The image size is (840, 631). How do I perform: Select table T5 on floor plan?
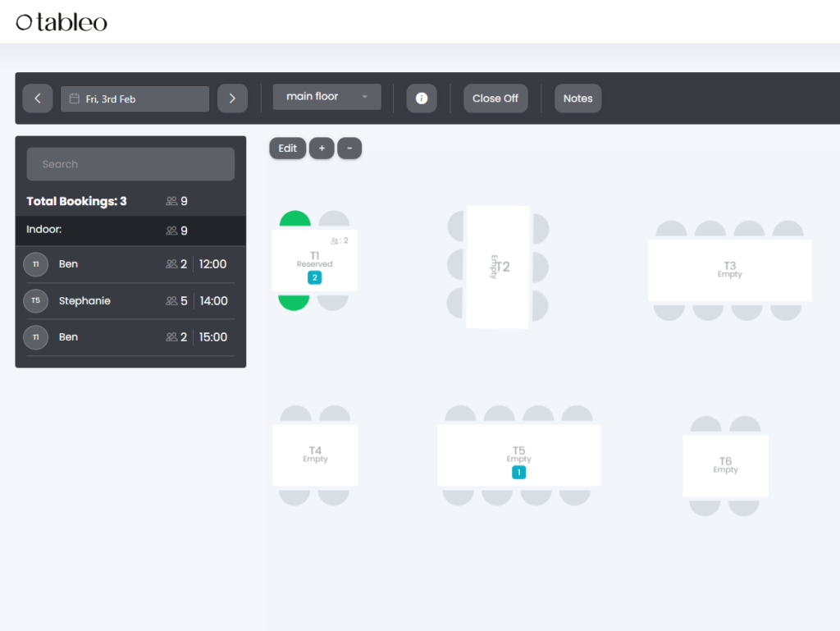click(518, 455)
